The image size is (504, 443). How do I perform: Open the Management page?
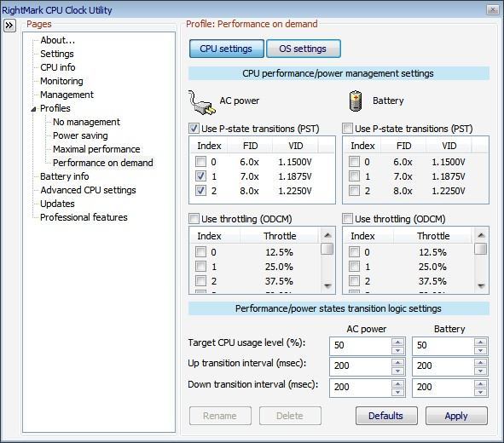(x=67, y=95)
